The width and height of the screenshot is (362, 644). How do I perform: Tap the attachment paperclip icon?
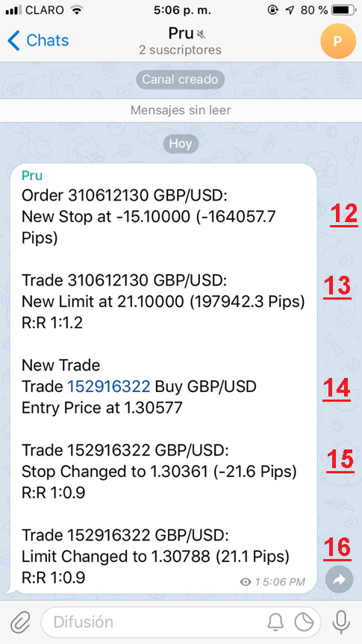[21, 622]
